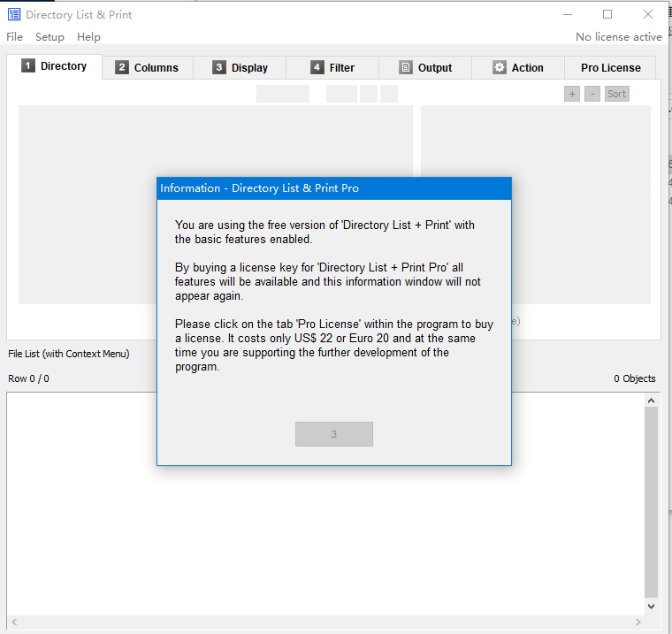Image resolution: width=672 pixels, height=634 pixels.
Task: Go to the Filter tab
Action: (x=332, y=68)
